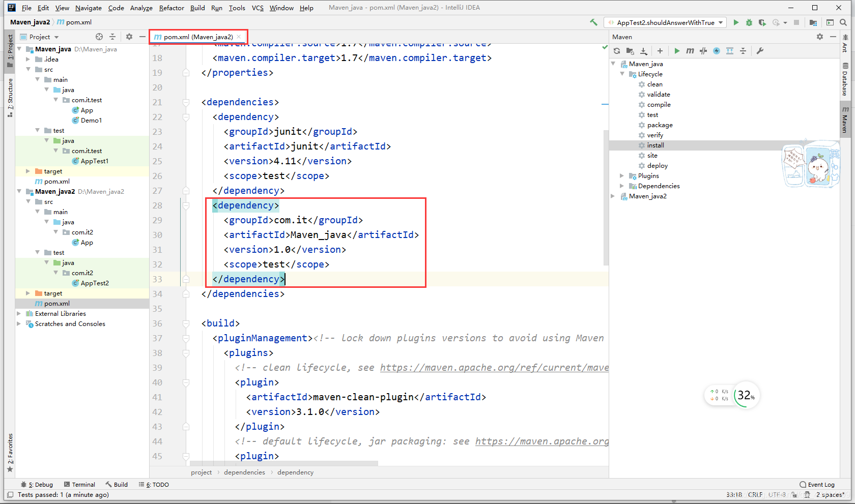Expand target folder under Maven_java
This screenshot has width=855, height=504.
[28, 171]
